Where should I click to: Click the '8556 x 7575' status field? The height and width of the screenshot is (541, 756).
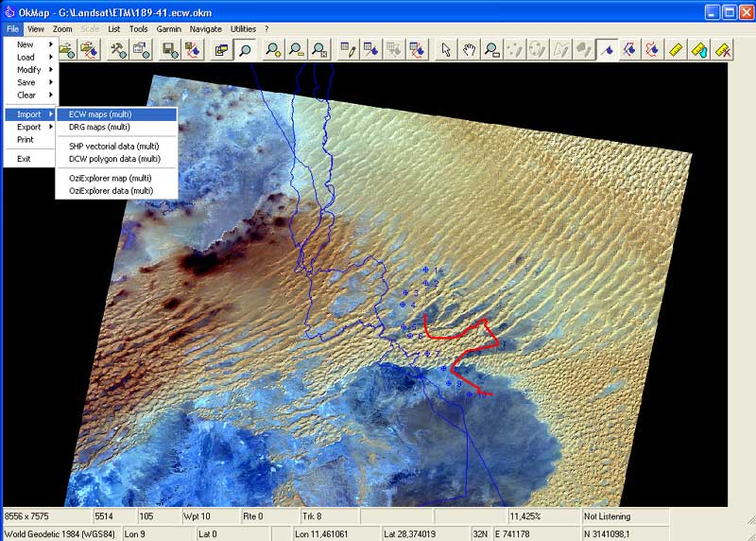coord(47,516)
